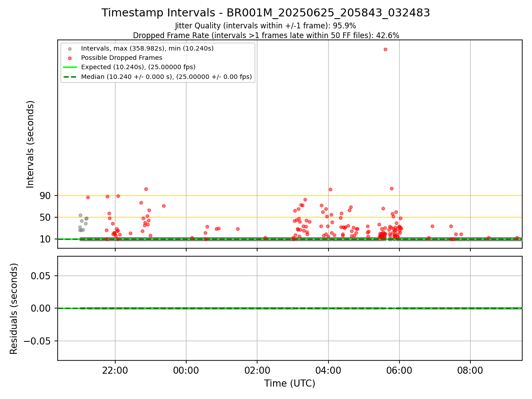Click the 00:00 time tick label
The width and height of the screenshot is (532, 399).
coord(186,370)
